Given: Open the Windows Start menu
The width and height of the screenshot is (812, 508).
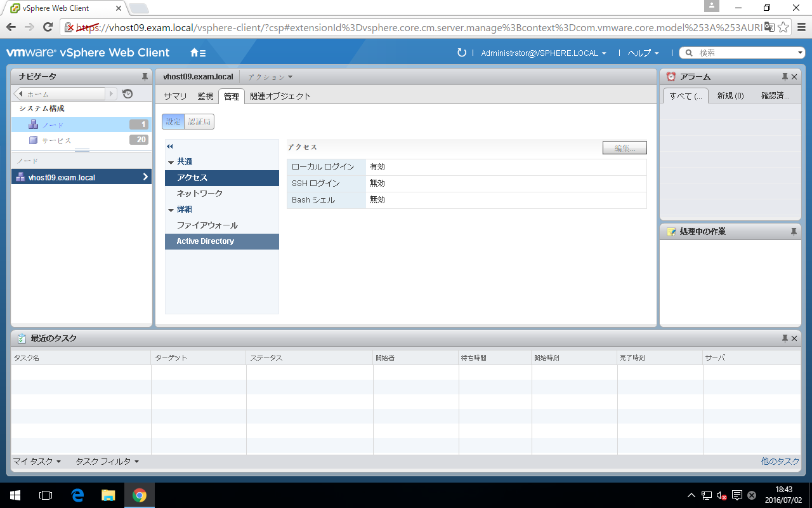Looking at the screenshot, I should 15,495.
